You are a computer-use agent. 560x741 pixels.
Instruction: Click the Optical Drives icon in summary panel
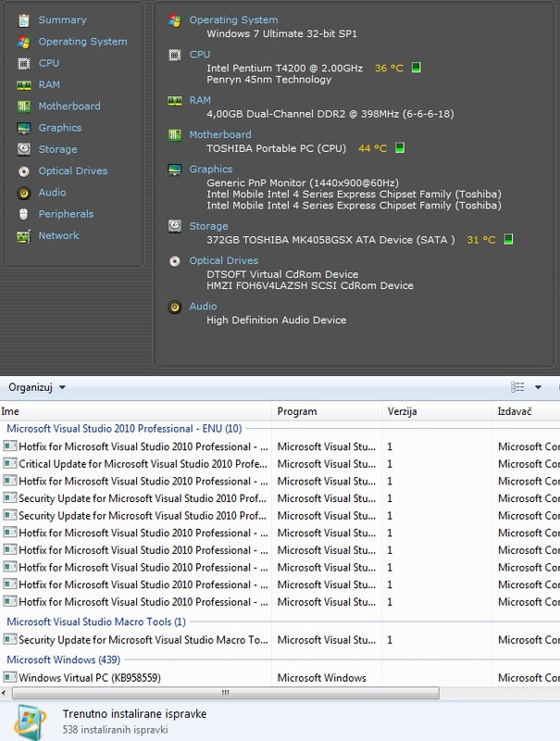point(175,261)
